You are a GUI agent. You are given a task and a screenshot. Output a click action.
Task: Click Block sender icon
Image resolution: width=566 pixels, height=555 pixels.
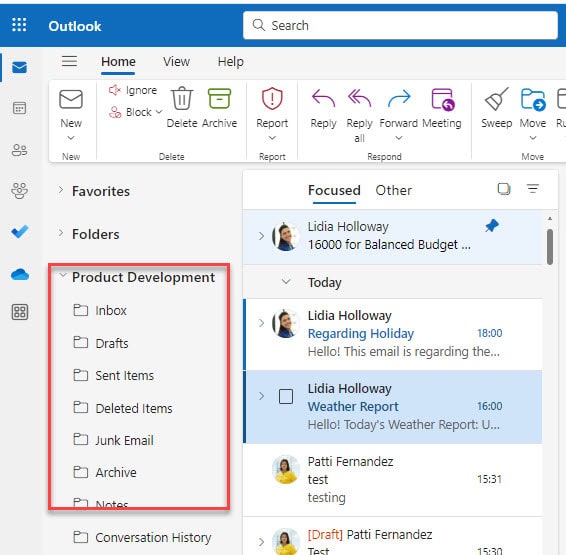[115, 112]
